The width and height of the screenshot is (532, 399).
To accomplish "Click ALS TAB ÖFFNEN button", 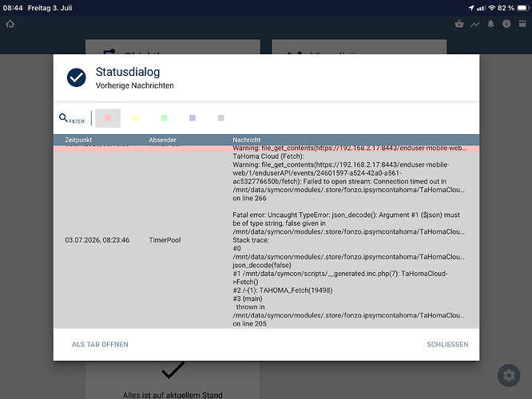I will coord(100,345).
